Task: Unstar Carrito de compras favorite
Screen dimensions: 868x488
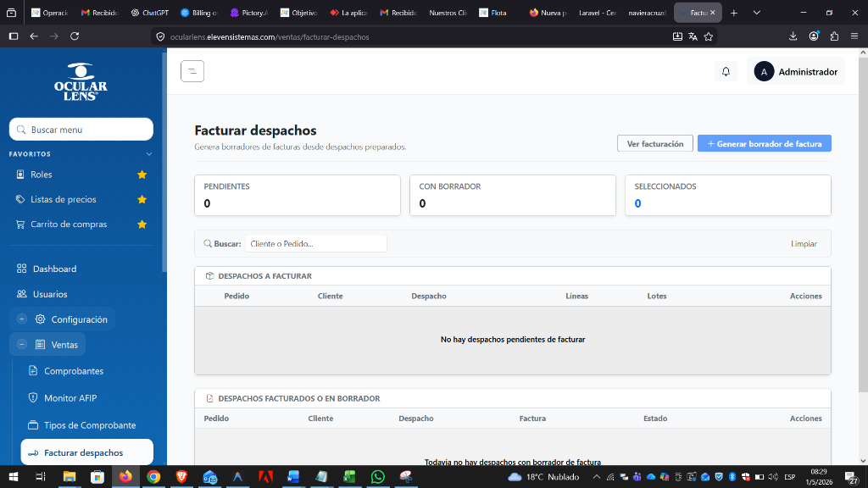Action: point(142,224)
